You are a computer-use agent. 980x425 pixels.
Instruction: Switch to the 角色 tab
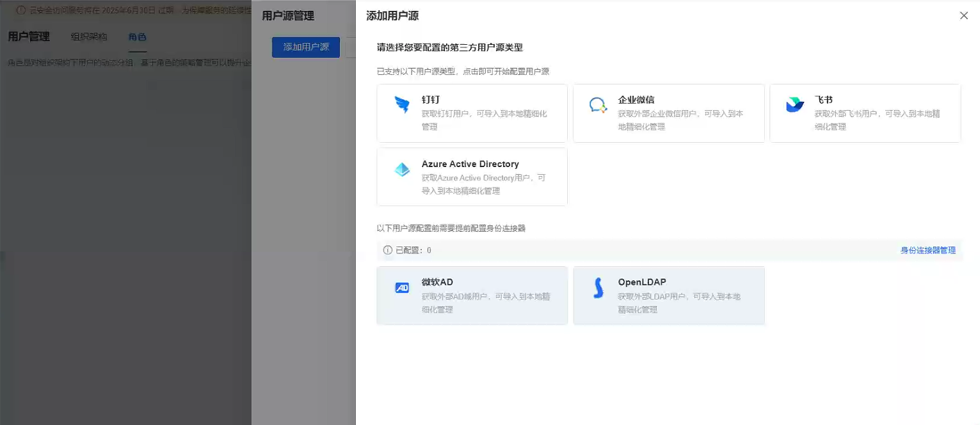137,36
